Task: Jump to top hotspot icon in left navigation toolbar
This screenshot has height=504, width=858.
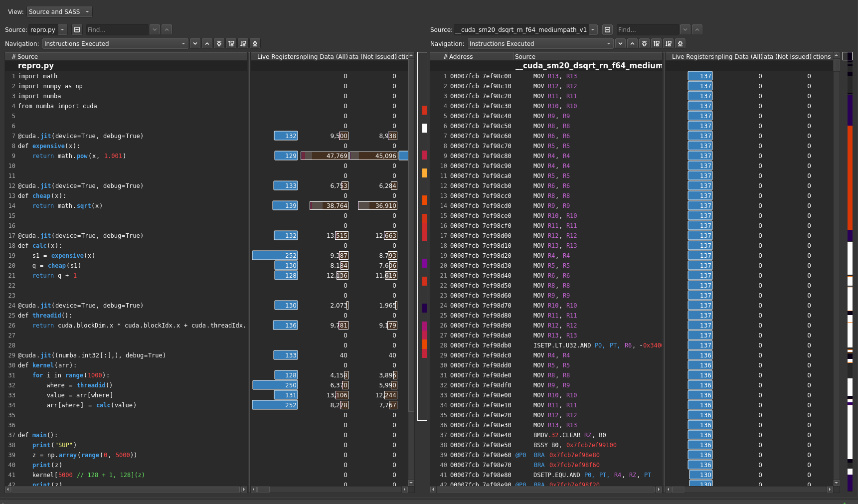Action: pyautogui.click(x=219, y=43)
